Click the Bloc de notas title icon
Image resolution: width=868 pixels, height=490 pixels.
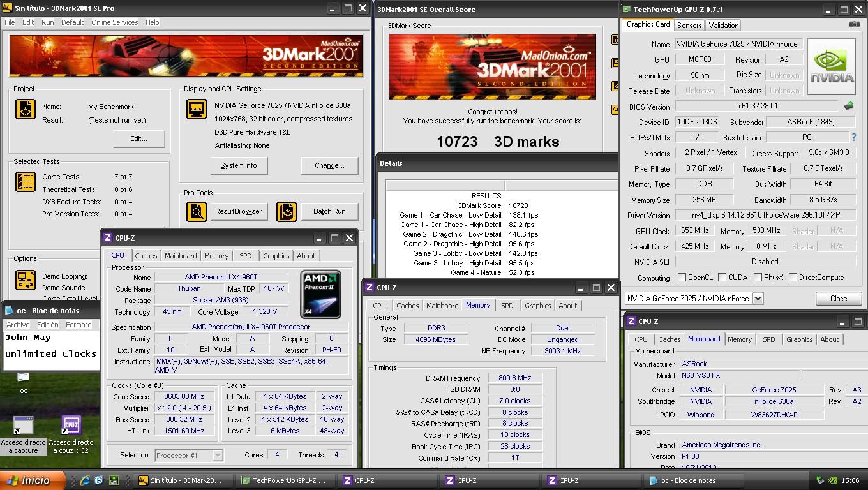pos(8,311)
